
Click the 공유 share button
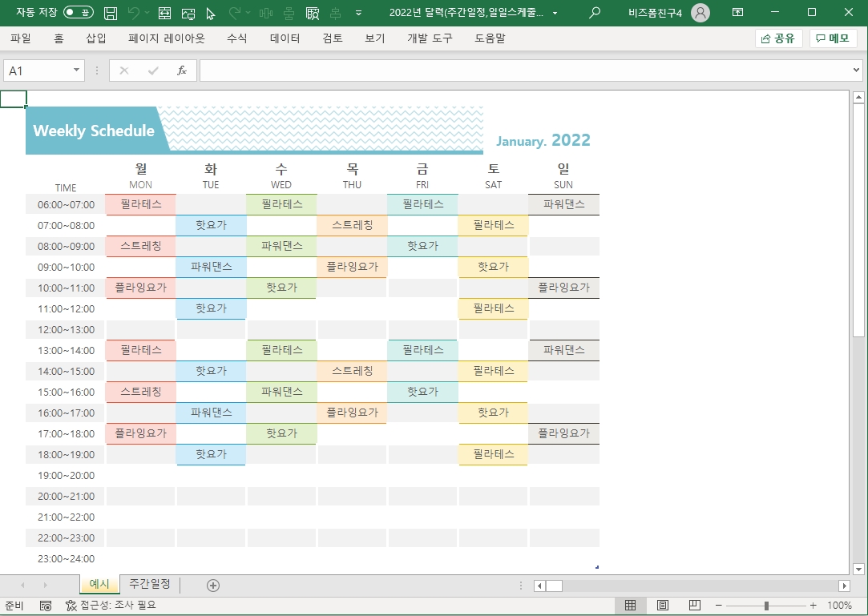click(777, 38)
